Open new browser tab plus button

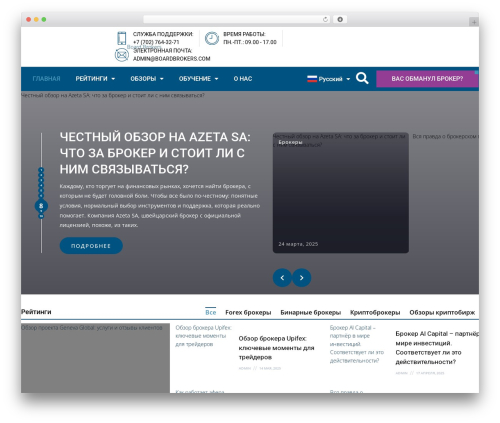tap(474, 22)
